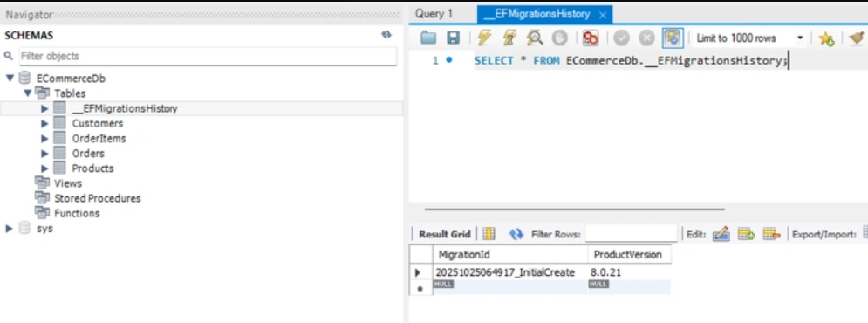Image resolution: width=868 pixels, height=323 pixels.
Task: Collapse the ECommerceDb schema node
Action: [10, 78]
